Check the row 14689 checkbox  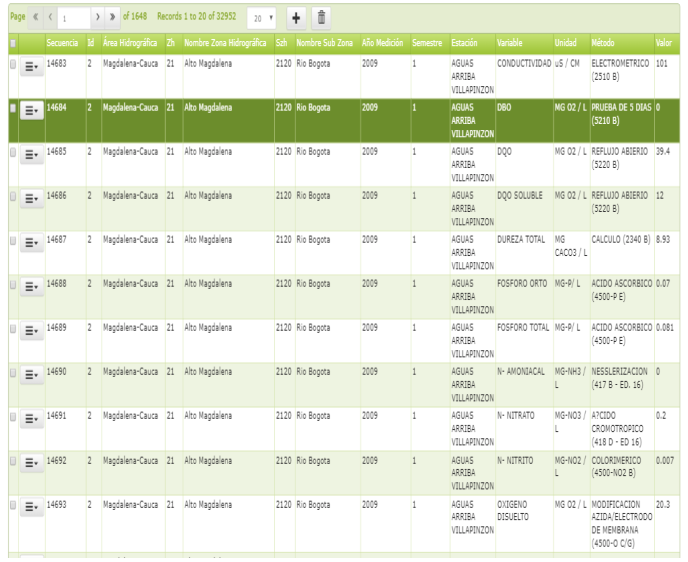tap(13, 329)
